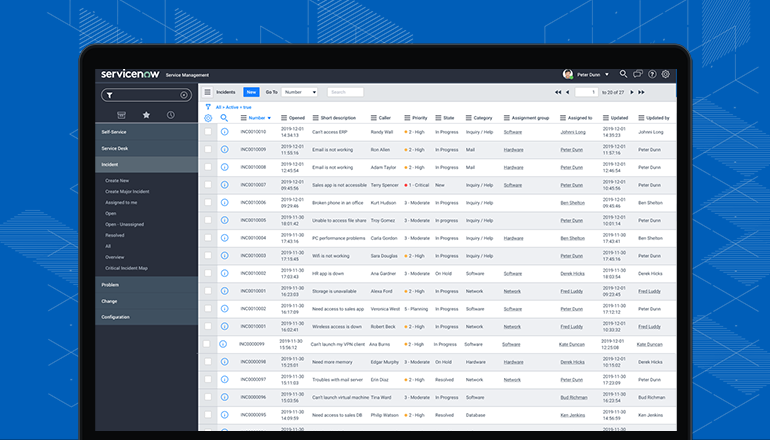Select checkbox for INC0010010 row
The height and width of the screenshot is (440, 770).
tap(208, 132)
